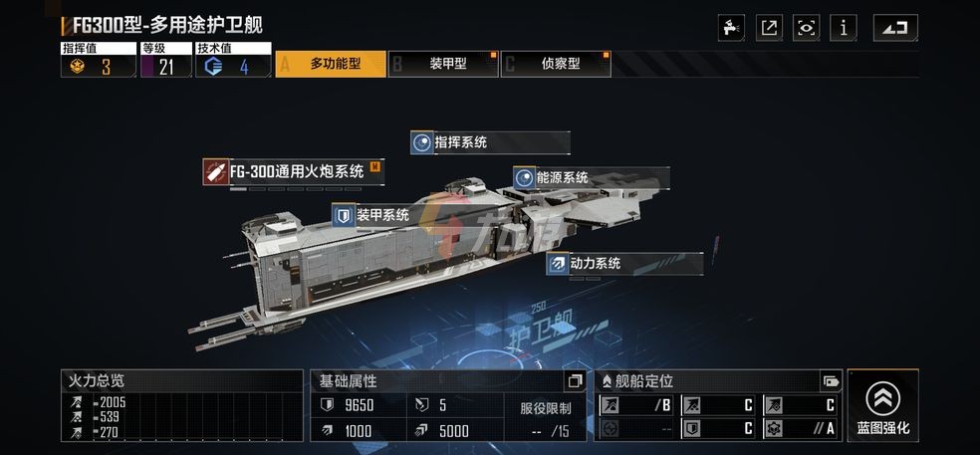Open the share export icon

click(769, 28)
